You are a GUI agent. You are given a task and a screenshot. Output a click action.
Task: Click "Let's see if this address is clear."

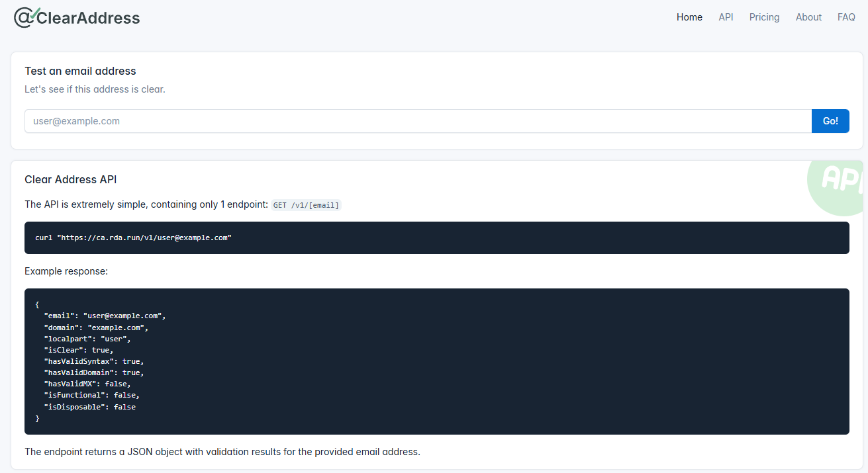95,89
